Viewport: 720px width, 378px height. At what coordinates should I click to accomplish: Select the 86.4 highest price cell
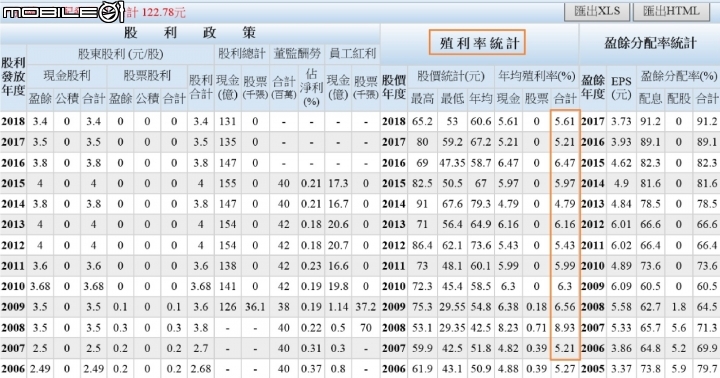click(422, 245)
